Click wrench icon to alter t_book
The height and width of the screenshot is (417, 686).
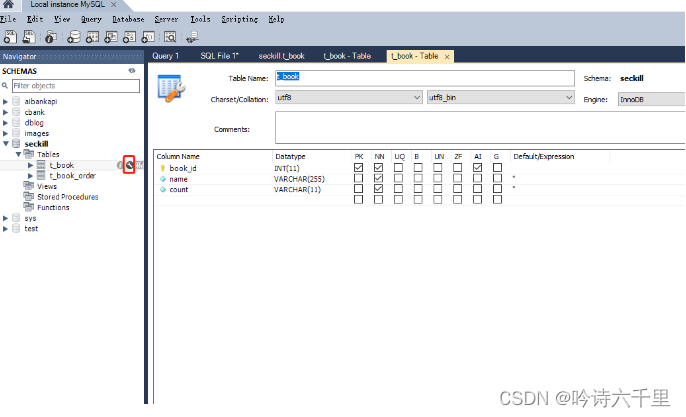pyautogui.click(x=129, y=165)
